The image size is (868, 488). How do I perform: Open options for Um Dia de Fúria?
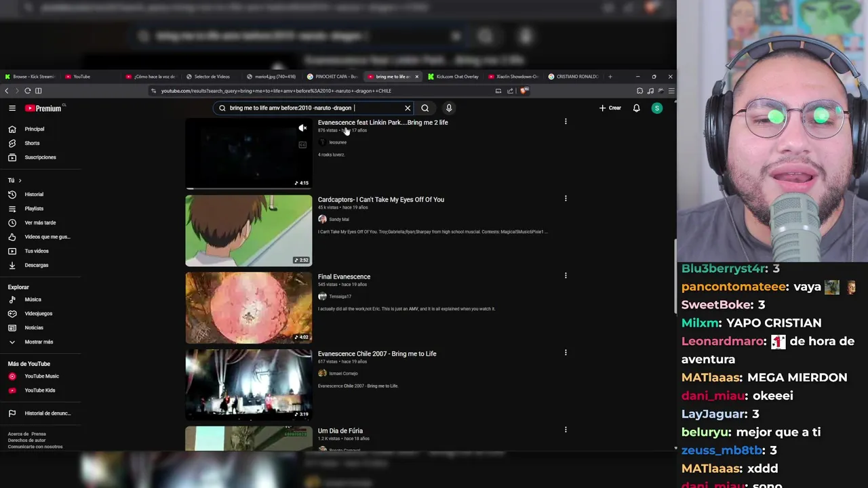click(566, 430)
